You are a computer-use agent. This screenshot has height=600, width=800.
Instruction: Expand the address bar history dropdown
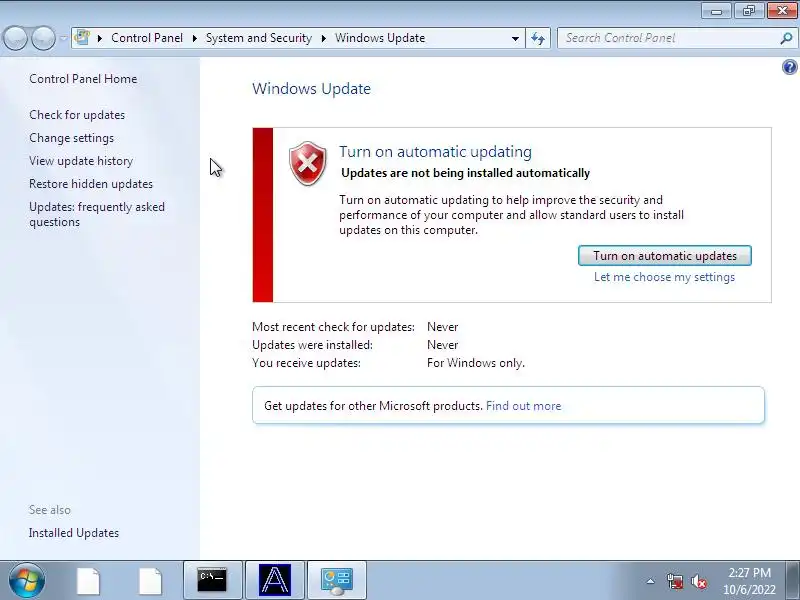pos(515,38)
